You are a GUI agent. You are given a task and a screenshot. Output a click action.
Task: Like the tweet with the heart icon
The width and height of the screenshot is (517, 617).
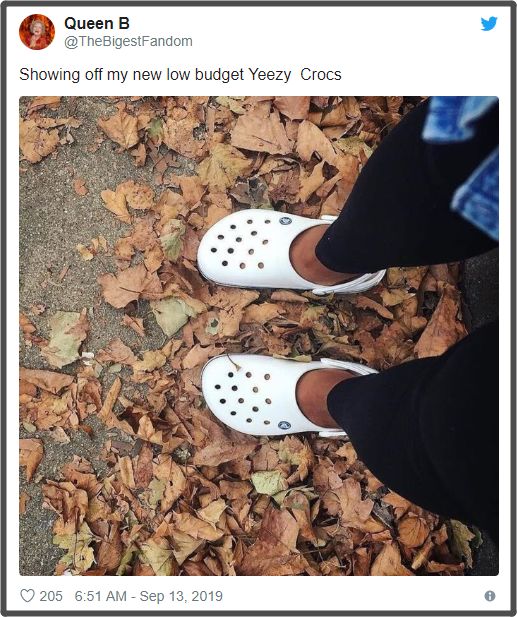pos(27,596)
